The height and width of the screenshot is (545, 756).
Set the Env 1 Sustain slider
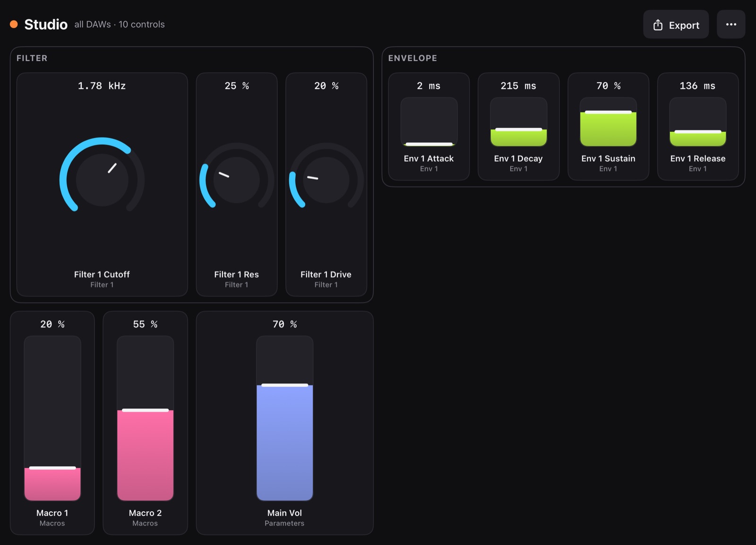pos(608,122)
